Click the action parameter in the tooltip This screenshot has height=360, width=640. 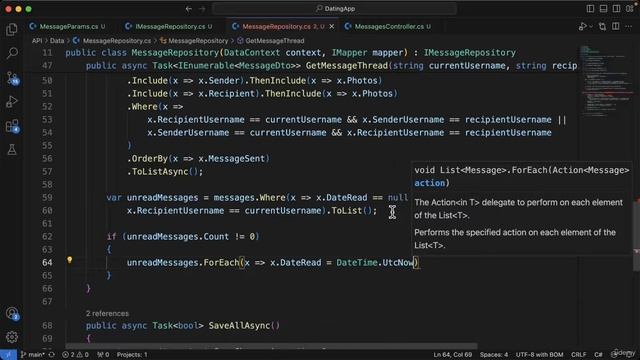point(429,183)
